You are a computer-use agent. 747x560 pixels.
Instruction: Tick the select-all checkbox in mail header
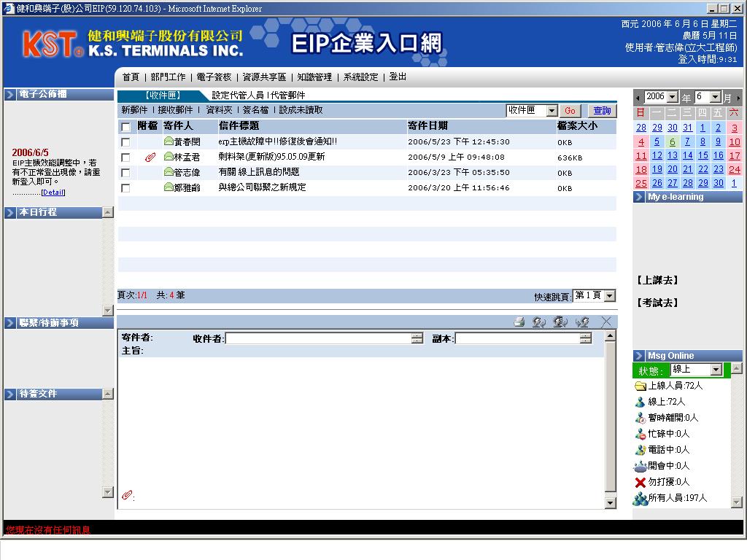tap(125, 127)
